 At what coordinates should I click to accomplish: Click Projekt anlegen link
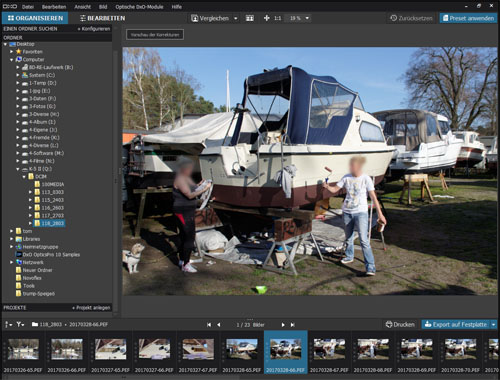pos(91,308)
